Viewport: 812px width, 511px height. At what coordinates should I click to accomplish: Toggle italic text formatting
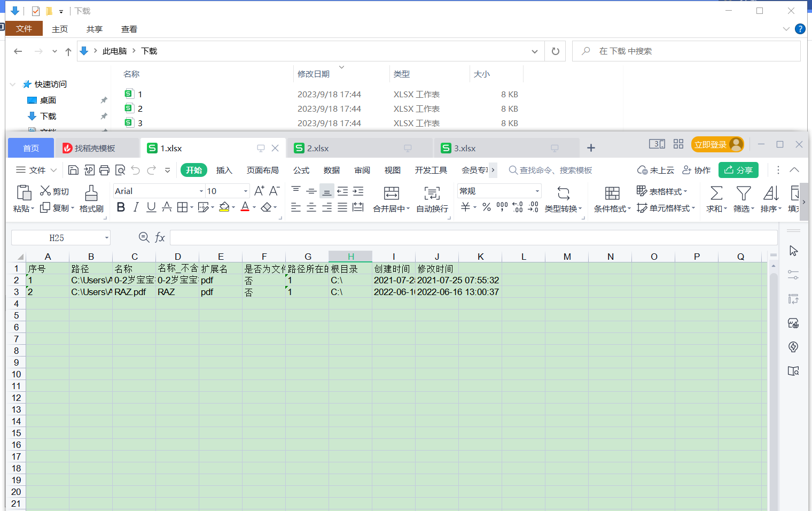[x=136, y=207]
